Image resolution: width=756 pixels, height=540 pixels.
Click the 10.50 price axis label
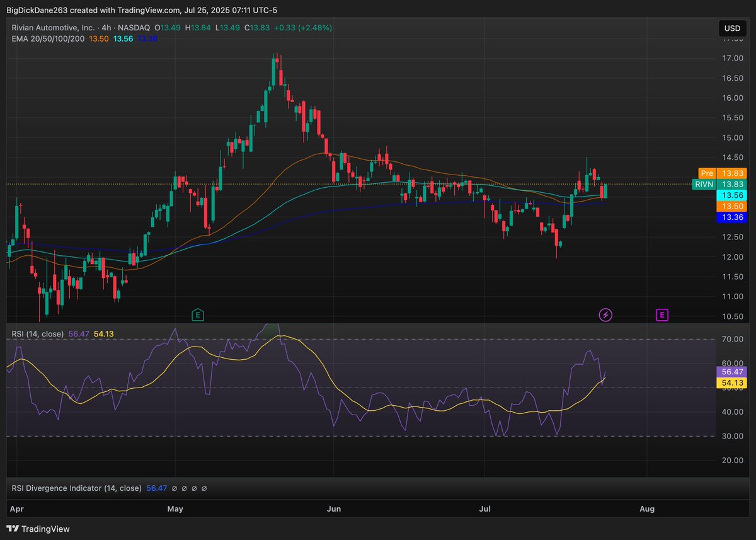(x=734, y=316)
